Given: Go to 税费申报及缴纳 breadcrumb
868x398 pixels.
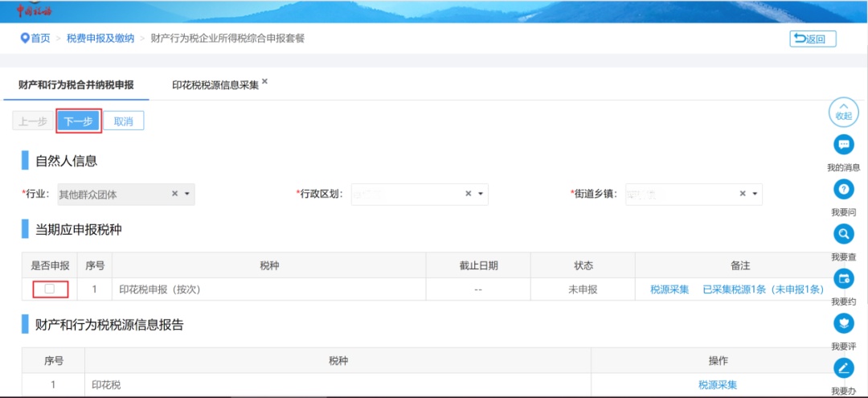Looking at the screenshot, I should coord(100,39).
